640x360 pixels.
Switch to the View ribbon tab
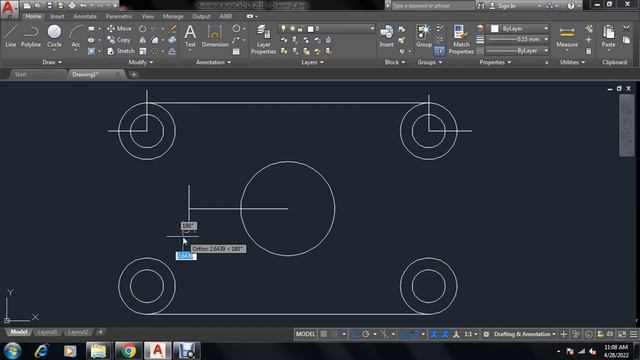coord(147,17)
